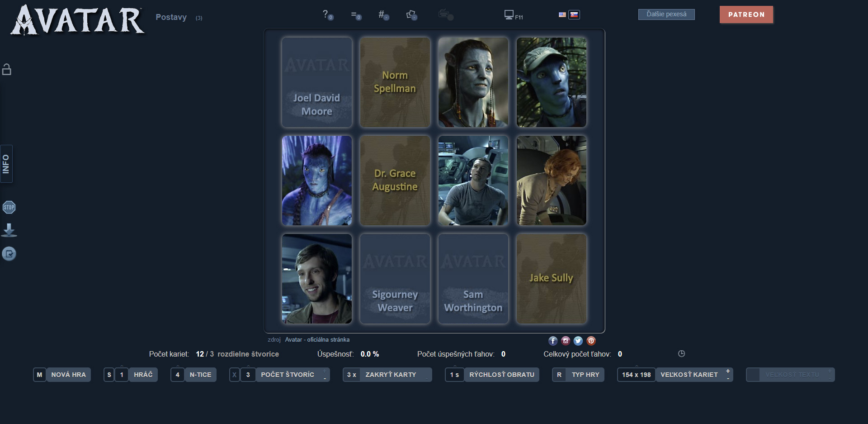Increase VEĽKOSŤ KARIET with plus

pos(728,371)
